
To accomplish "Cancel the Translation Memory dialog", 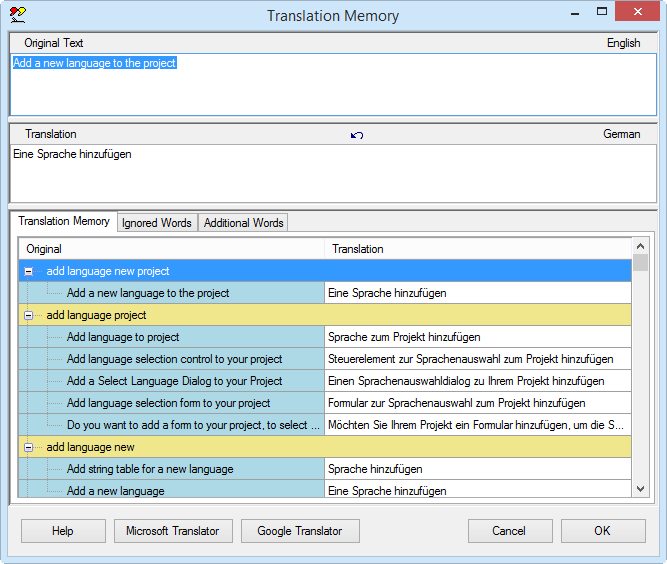I will (509, 531).
